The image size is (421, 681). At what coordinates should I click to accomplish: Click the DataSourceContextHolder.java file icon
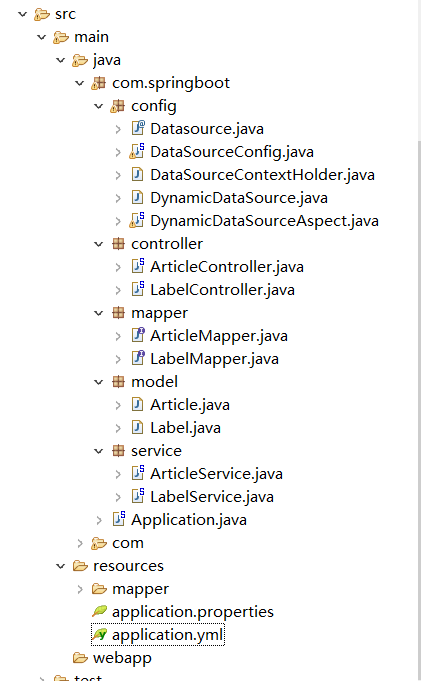pos(137,175)
